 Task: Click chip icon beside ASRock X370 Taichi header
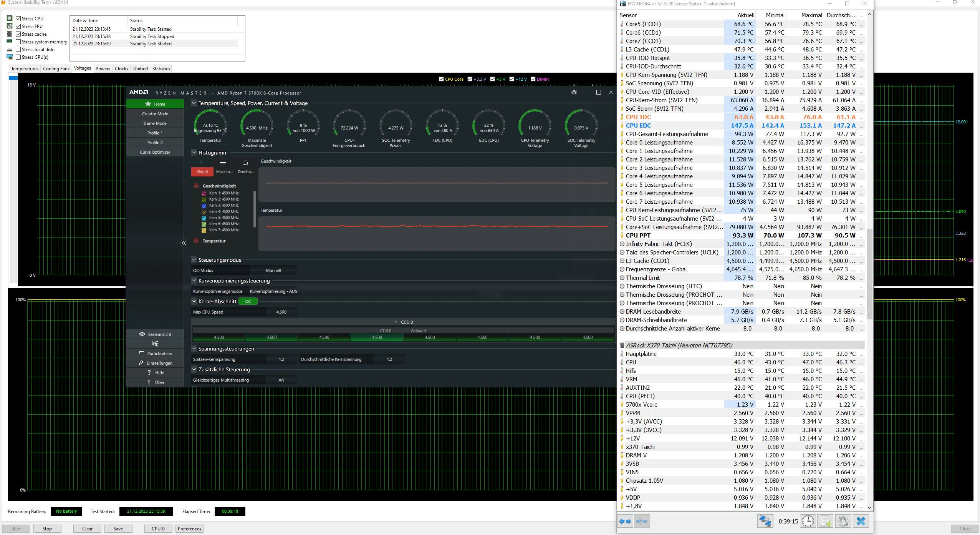(x=622, y=345)
